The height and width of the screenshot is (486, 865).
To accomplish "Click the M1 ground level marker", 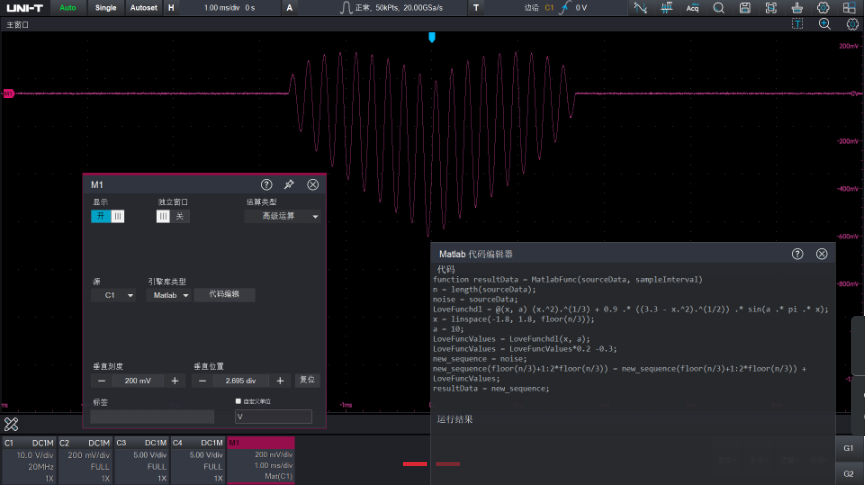I will [8, 94].
